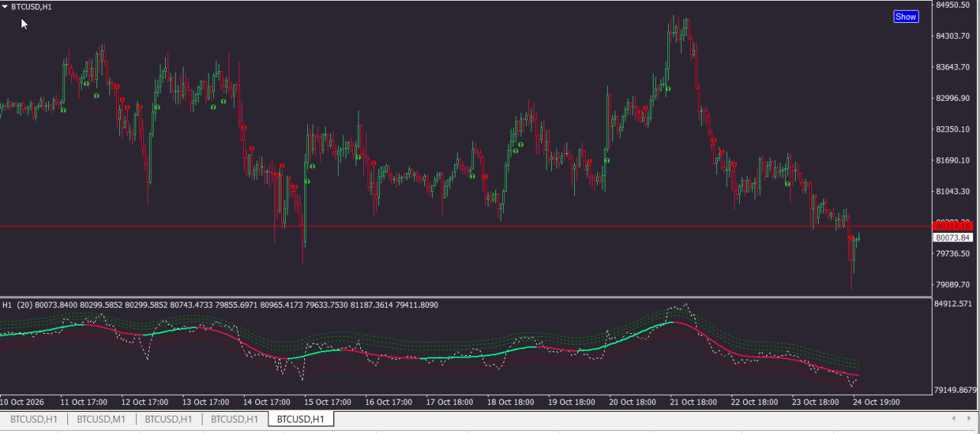Screen dimensions: 980x434
Task: Click the 10 Oct 2026 date label
Action: (21, 401)
